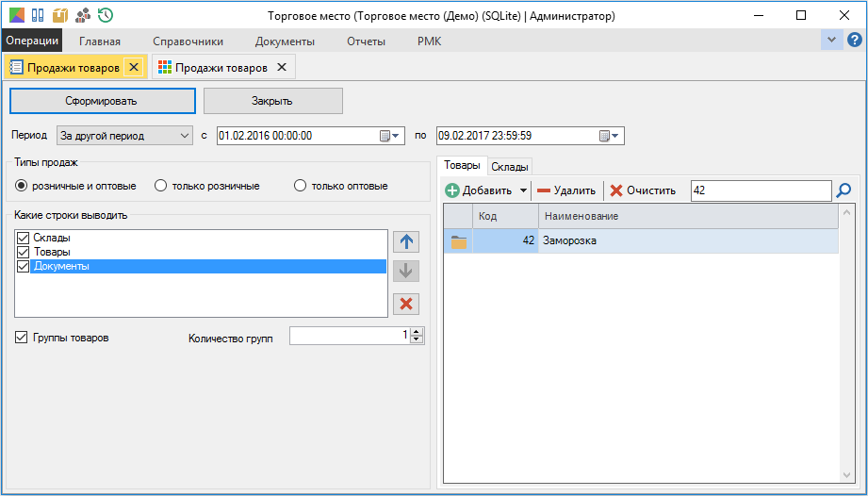This screenshot has height=496, width=868.
Task: Decrease Количество групп with down spinner
Action: click(417, 339)
